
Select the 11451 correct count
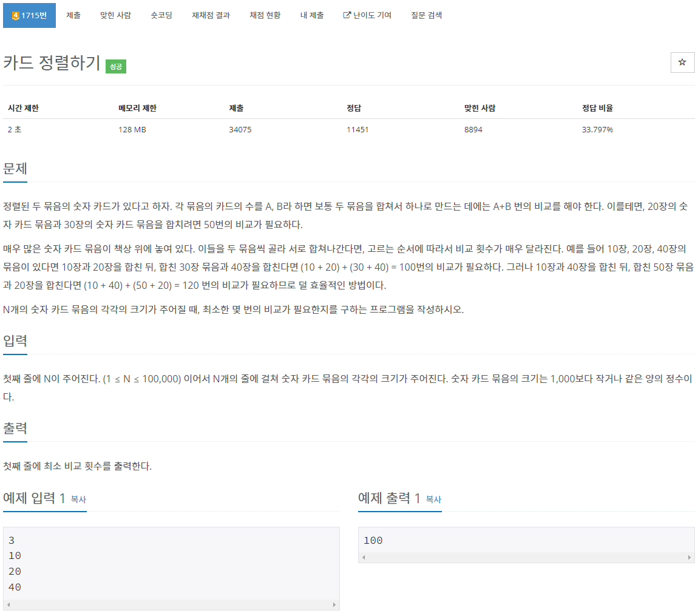click(358, 129)
